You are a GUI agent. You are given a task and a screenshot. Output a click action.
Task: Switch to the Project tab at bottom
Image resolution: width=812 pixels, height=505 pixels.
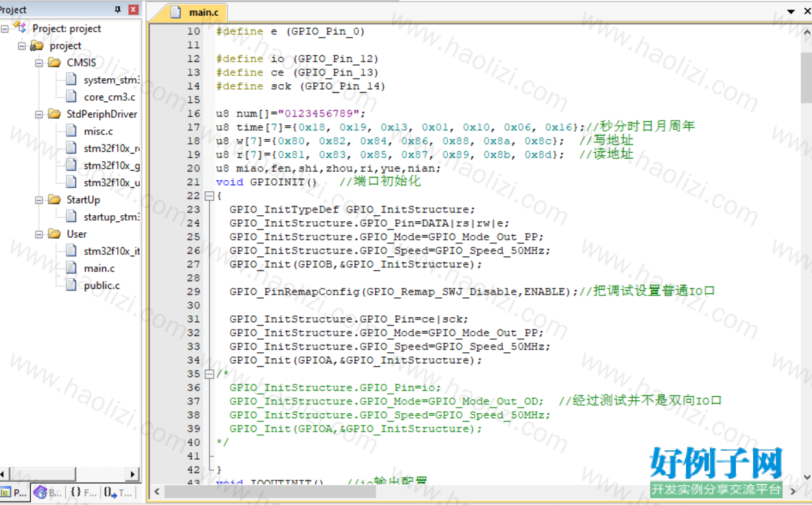(14, 493)
